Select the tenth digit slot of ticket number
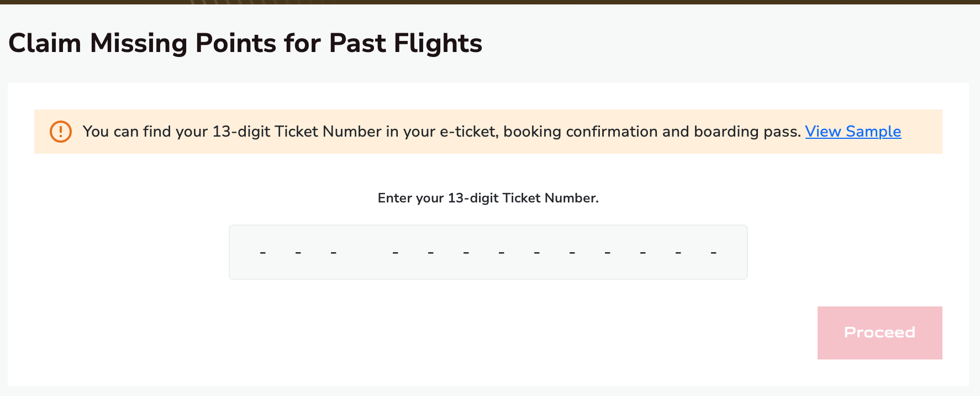Image resolution: width=980 pixels, height=396 pixels. point(608,253)
